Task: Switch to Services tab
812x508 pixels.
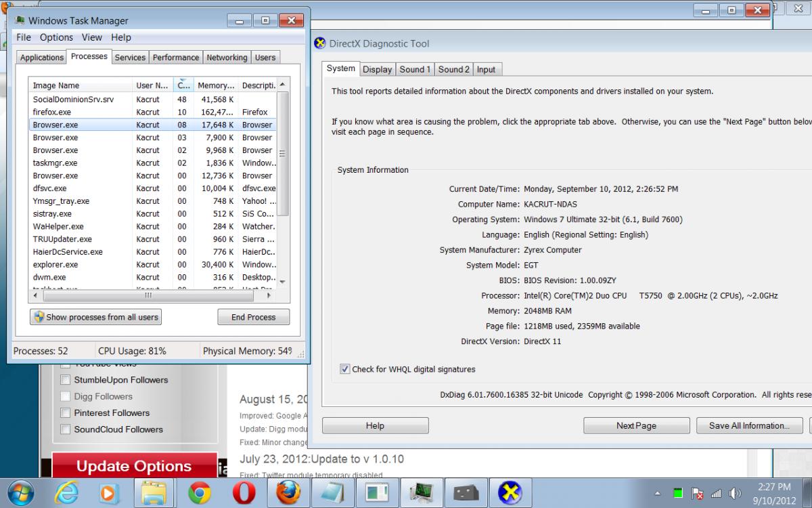Action: [x=130, y=58]
